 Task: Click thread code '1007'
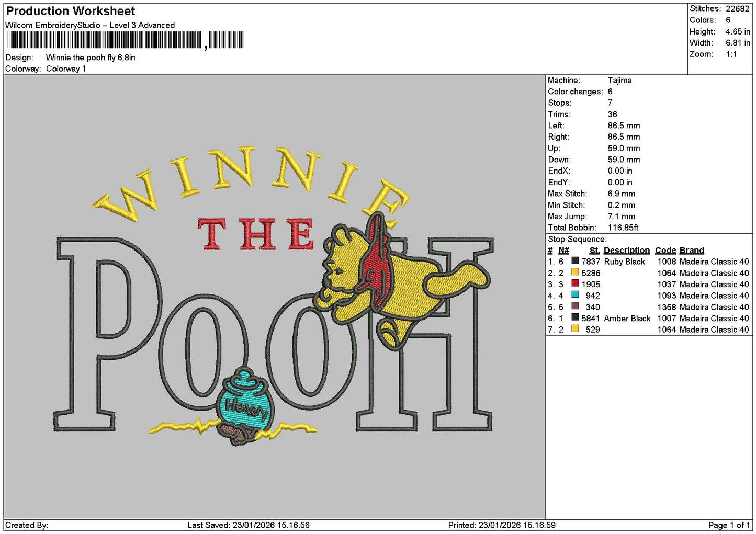667,318
